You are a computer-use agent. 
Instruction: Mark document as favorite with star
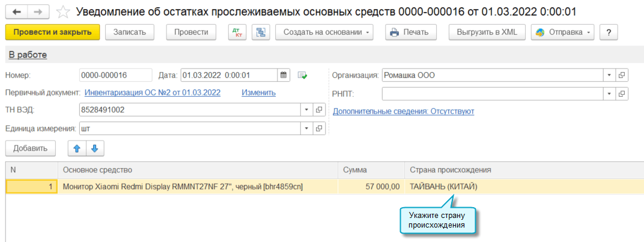(62, 11)
